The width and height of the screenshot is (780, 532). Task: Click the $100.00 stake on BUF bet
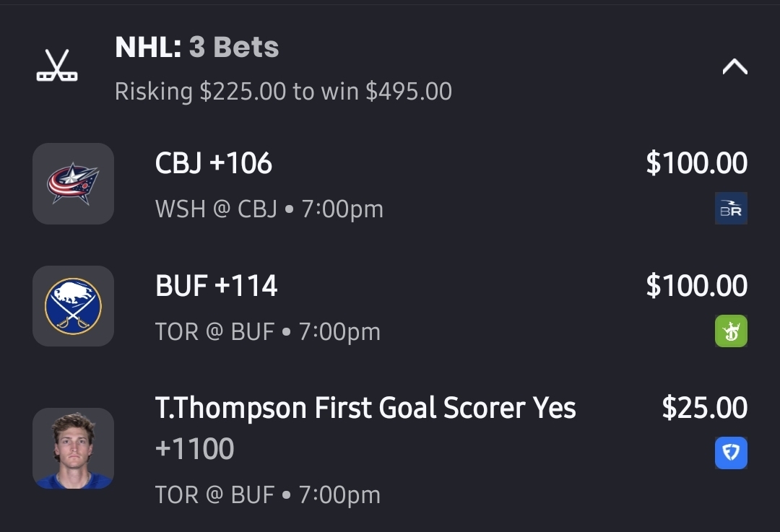[696, 287]
